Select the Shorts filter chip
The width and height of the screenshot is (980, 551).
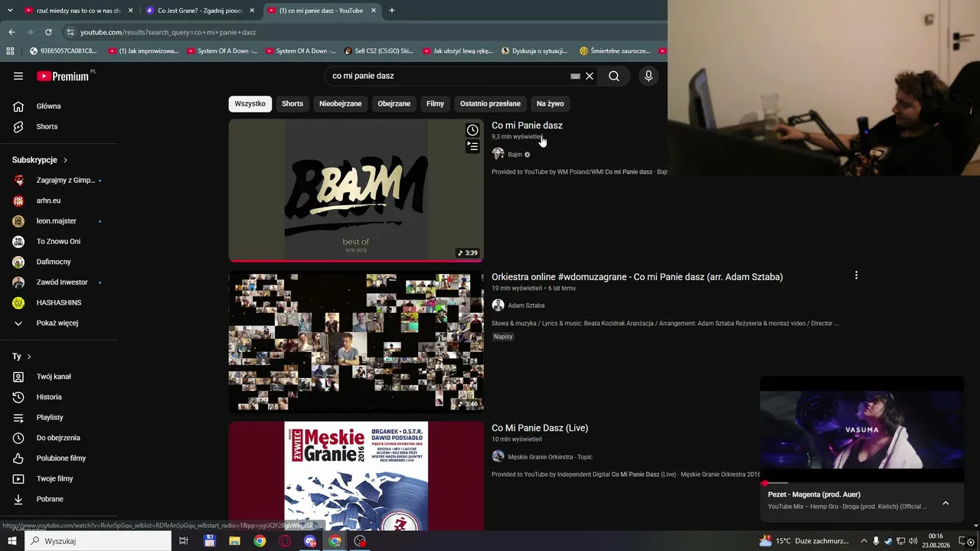click(292, 103)
